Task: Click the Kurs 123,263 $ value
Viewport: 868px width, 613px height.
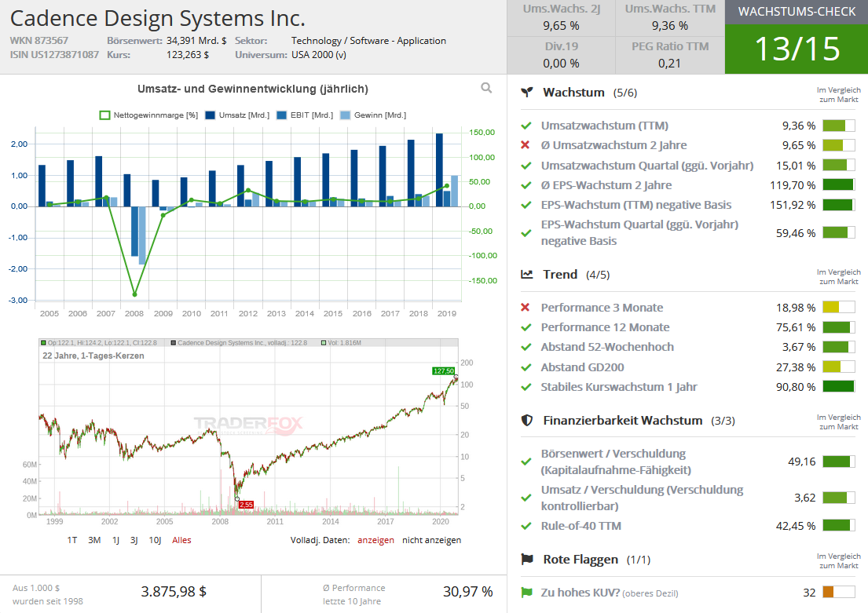Action: pyautogui.click(x=188, y=55)
